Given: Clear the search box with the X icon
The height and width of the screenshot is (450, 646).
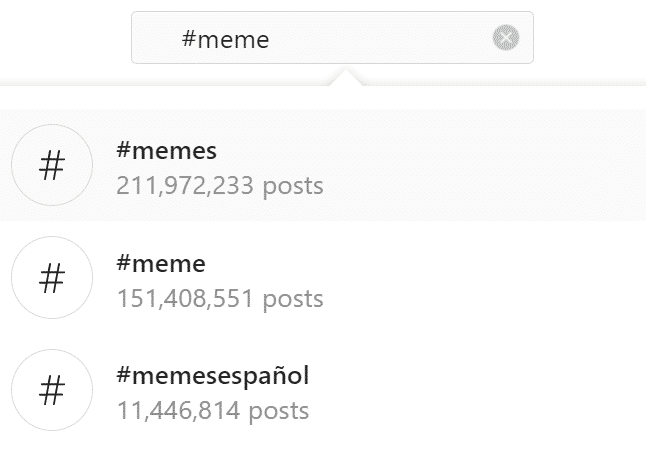Looking at the screenshot, I should point(506,38).
